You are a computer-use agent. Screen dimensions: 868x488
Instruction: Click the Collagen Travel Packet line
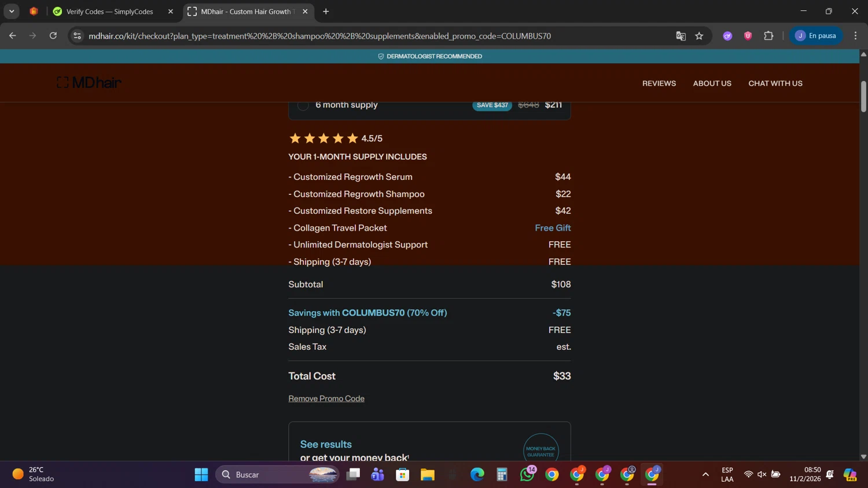(x=429, y=228)
